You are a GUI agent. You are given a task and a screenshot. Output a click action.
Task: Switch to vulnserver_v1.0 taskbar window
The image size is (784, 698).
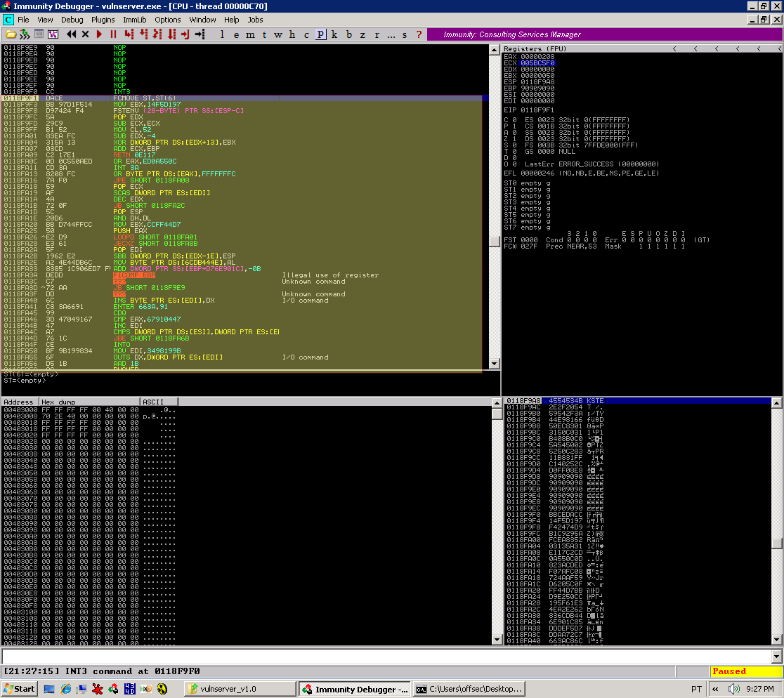tap(240, 689)
